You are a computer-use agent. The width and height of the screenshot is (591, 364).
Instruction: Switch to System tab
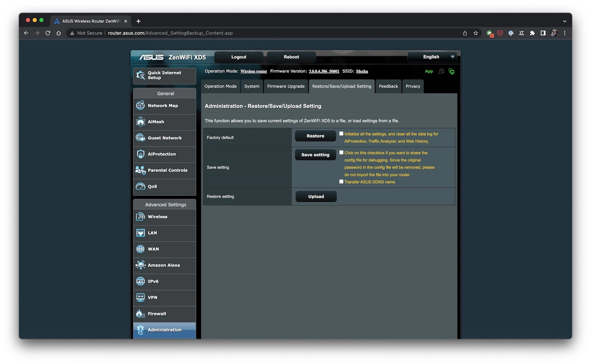coord(252,86)
